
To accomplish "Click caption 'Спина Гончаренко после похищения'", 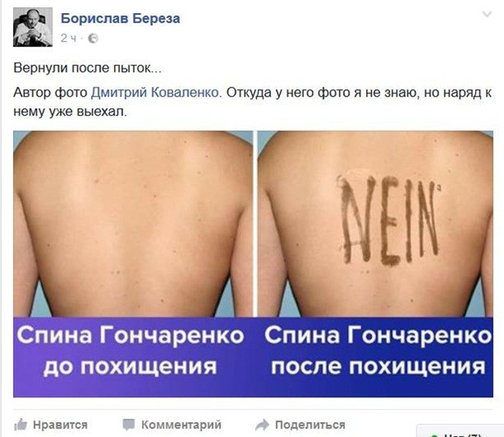I will 378,351.
